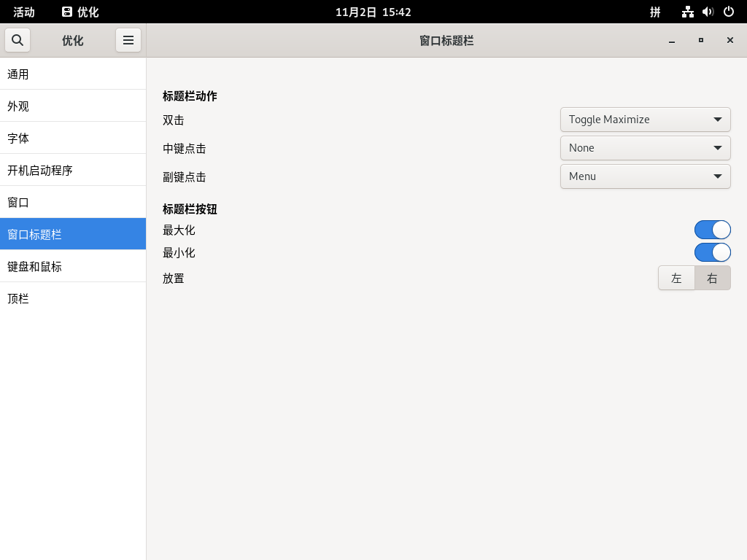The image size is (747, 560).
Task: Select 外观 in the sidebar
Action: tap(73, 106)
